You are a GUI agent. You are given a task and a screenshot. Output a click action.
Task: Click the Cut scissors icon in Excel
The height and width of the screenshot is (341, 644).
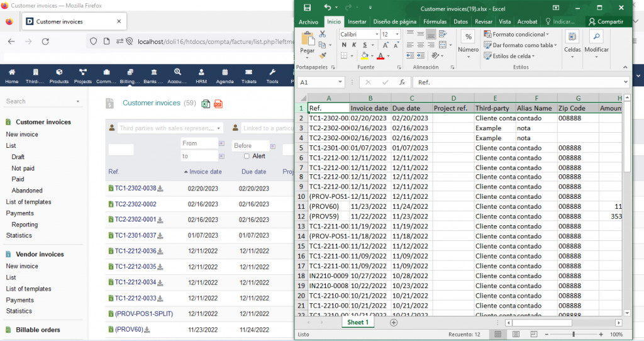tap(323, 34)
